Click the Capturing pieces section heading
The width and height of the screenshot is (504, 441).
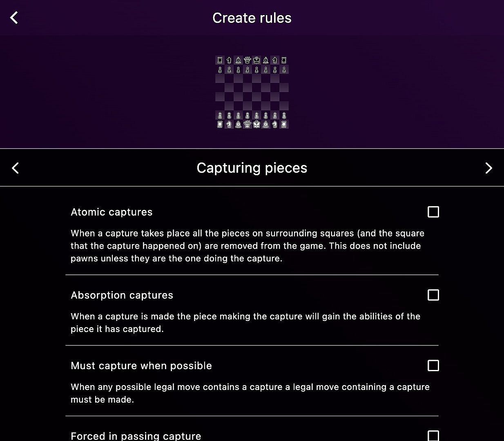[x=252, y=168]
